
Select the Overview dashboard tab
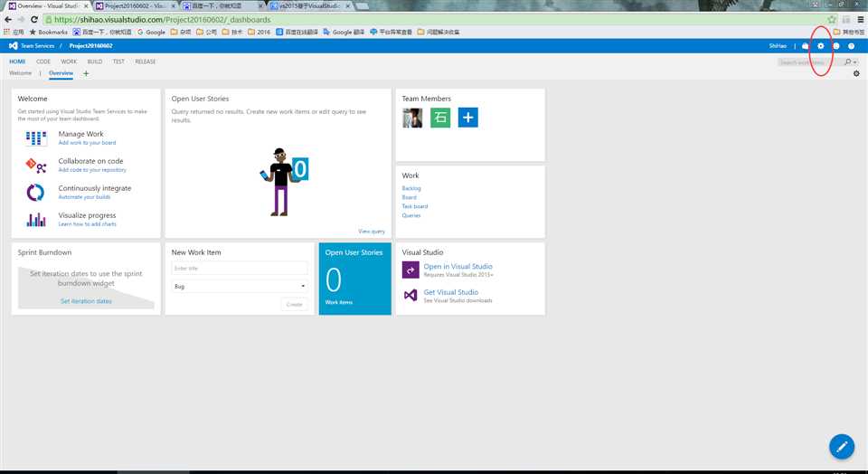point(61,73)
